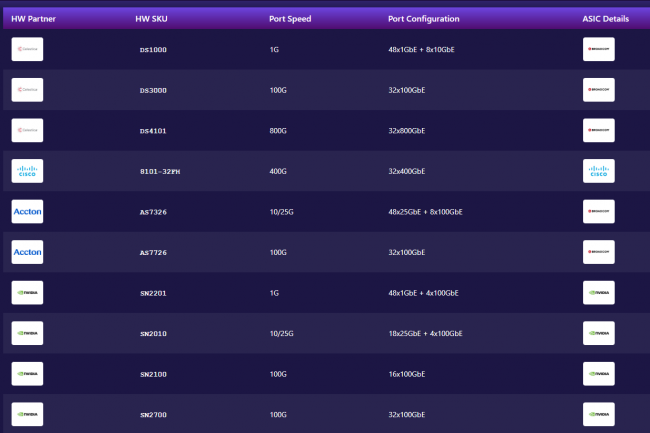Click the NVIDIA ASIC logo in the SN2100 row
This screenshot has height=433, width=650.
(x=598, y=374)
